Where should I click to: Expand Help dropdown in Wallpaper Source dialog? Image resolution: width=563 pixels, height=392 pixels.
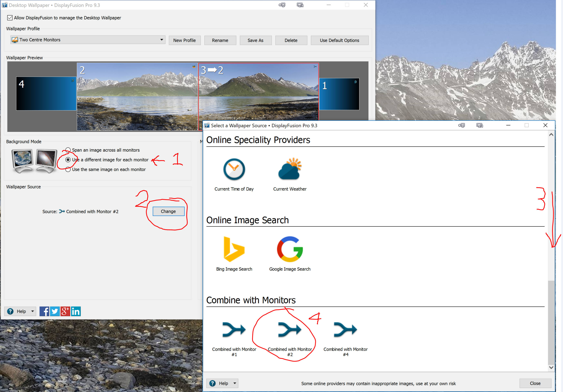click(x=235, y=383)
